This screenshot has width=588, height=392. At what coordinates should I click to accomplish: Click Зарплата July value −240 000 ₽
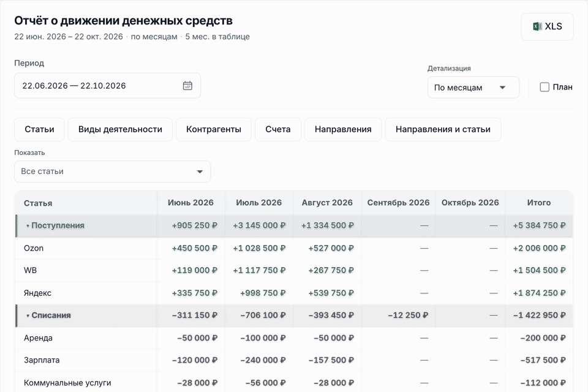[263, 360]
